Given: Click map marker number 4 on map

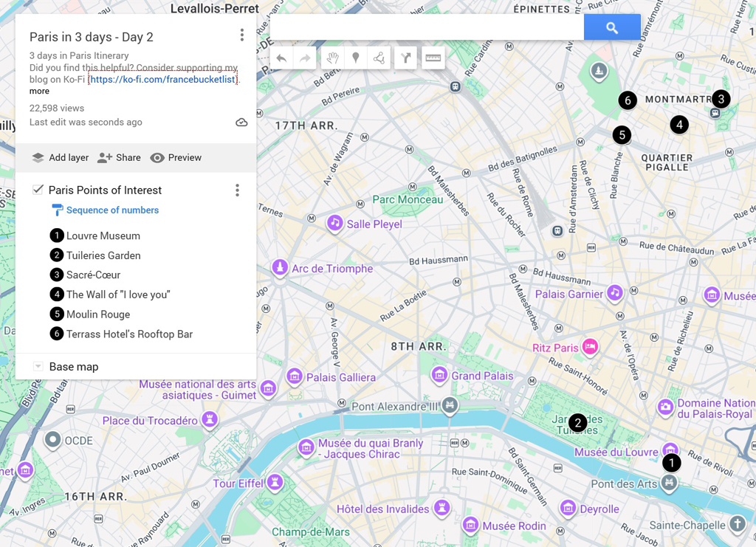Looking at the screenshot, I should (679, 125).
